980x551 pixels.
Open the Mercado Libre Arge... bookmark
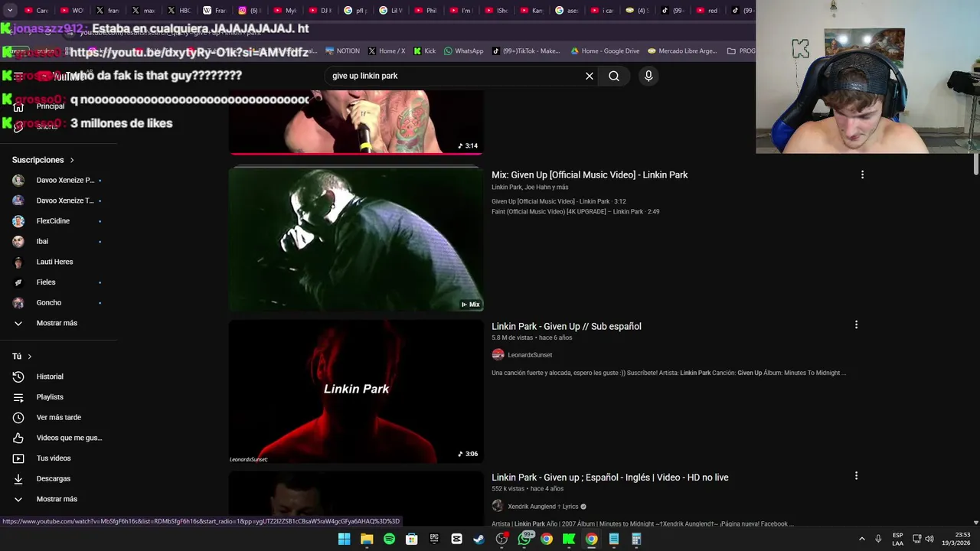pyautogui.click(x=682, y=51)
